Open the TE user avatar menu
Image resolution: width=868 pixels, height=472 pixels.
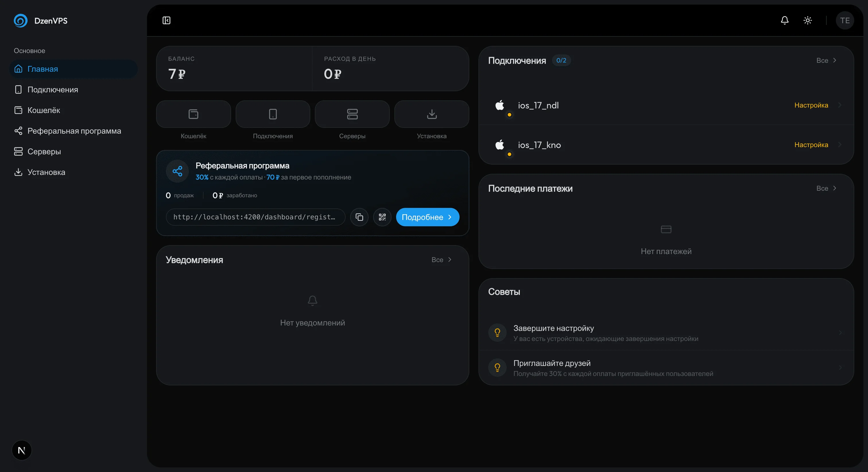844,21
